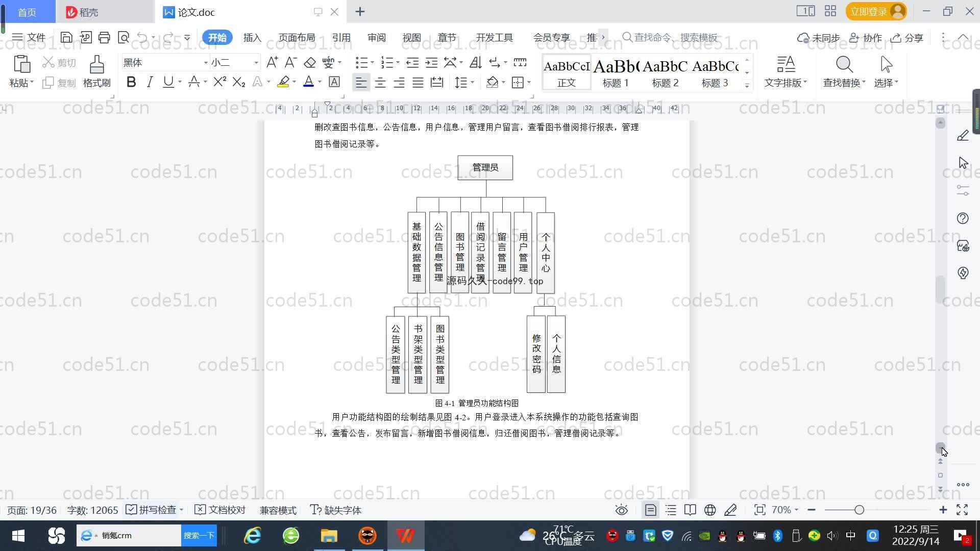Toggle Bold formatting

pyautogui.click(x=131, y=82)
